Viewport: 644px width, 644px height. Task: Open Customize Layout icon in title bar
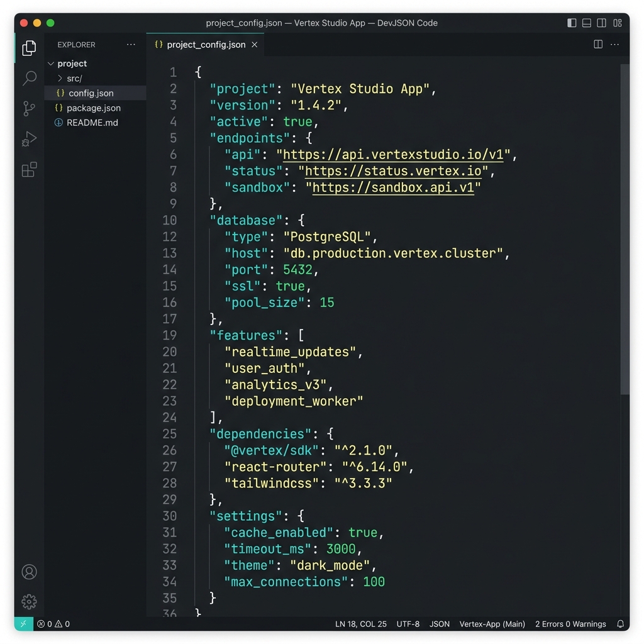(618, 23)
